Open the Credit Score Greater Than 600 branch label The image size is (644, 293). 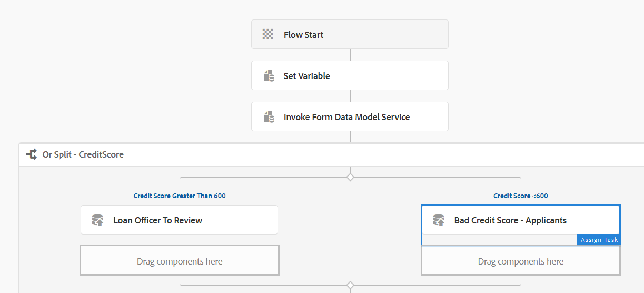point(180,196)
